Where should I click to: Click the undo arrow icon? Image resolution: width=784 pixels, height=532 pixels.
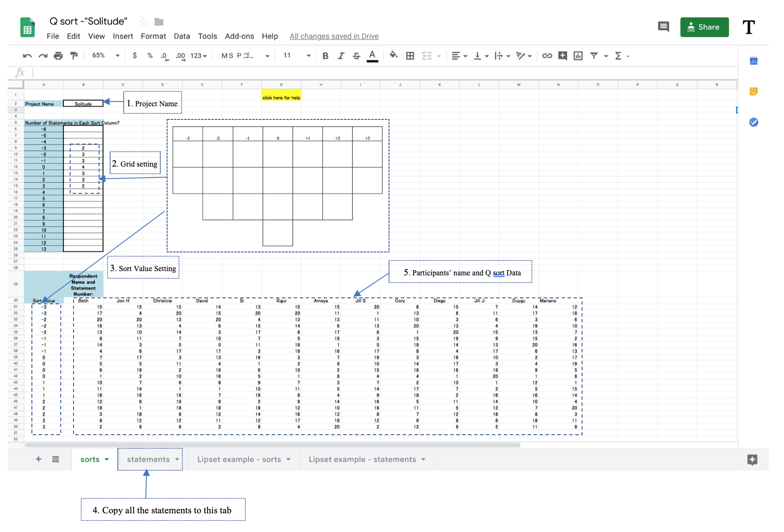(27, 56)
